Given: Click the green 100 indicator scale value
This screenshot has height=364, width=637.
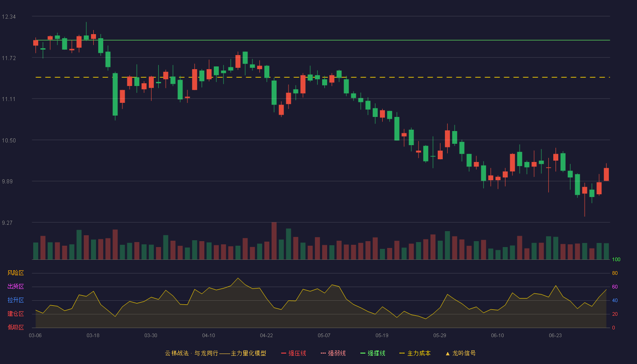Looking at the screenshot, I should tap(617, 260).
